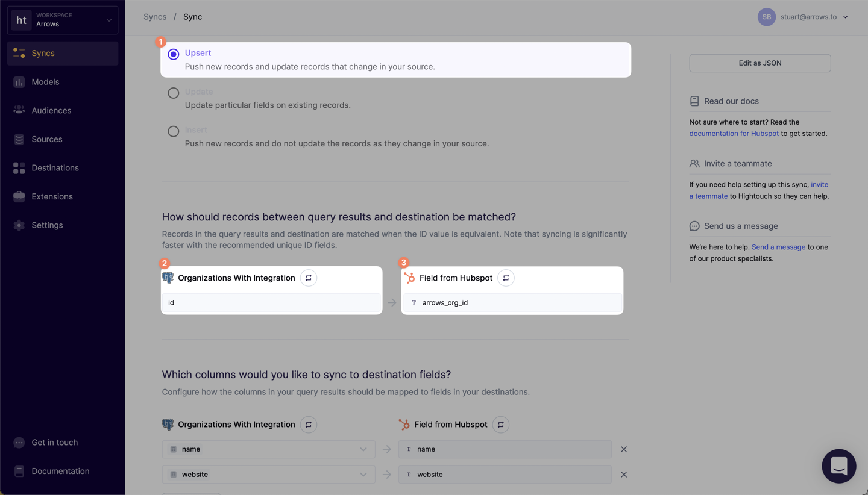Click the Hightouch ht logo icon
This screenshot has height=495, width=868.
21,20
